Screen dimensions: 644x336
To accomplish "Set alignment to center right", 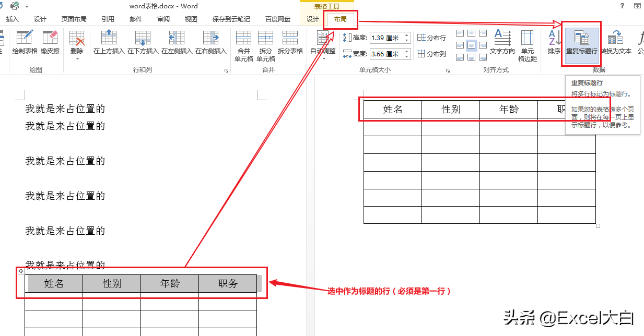I will pyautogui.click(x=483, y=45).
